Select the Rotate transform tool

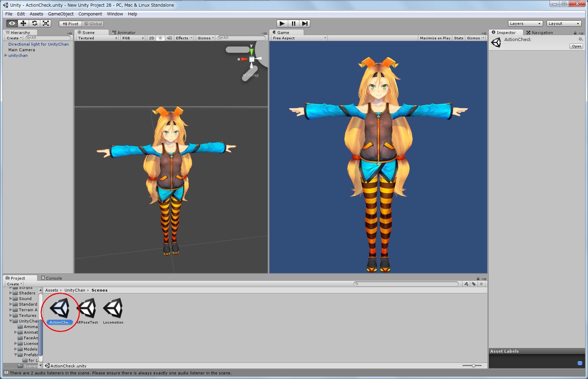tap(34, 24)
